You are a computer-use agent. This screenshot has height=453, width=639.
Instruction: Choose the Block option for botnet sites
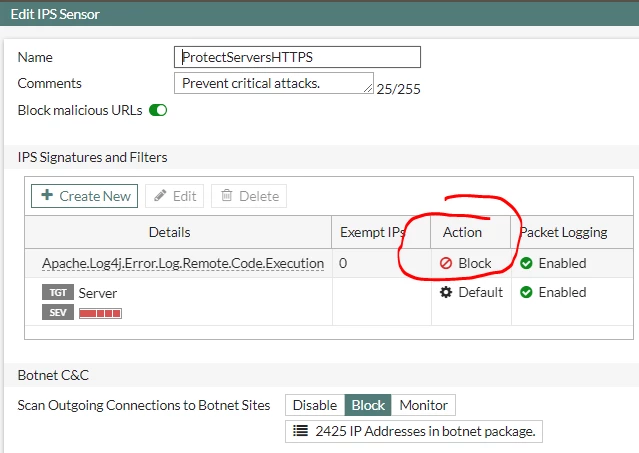click(x=368, y=405)
